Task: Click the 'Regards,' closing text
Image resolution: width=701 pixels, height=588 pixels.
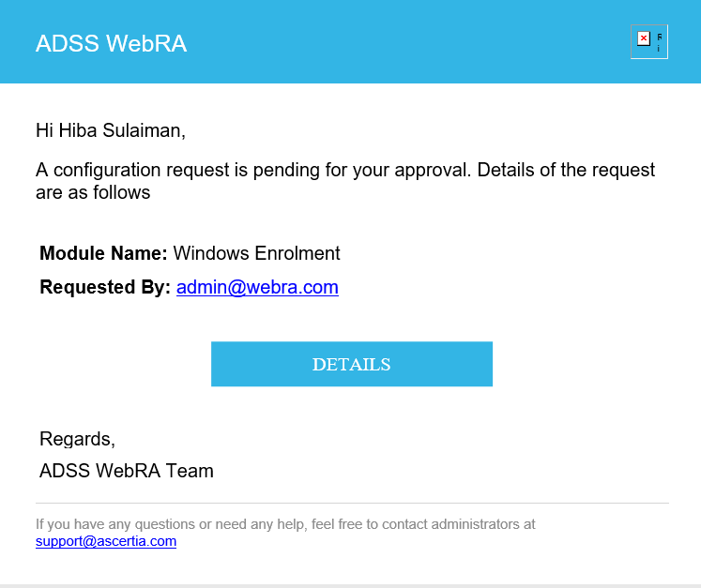Action: (x=77, y=439)
